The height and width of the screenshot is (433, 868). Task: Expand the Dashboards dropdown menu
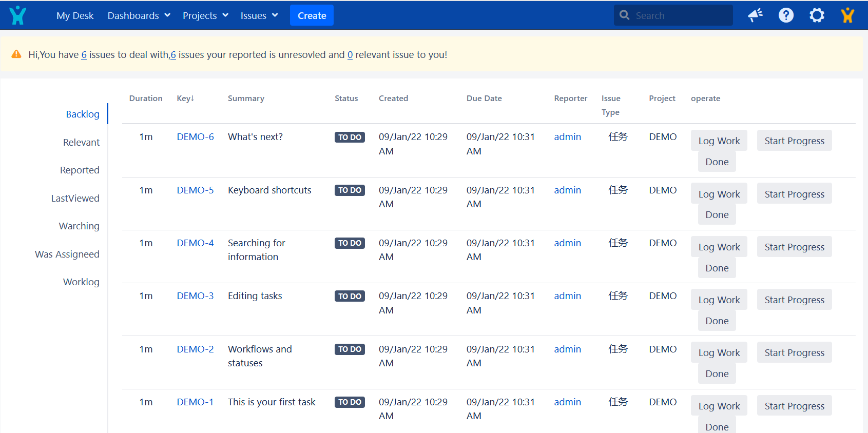tap(139, 15)
